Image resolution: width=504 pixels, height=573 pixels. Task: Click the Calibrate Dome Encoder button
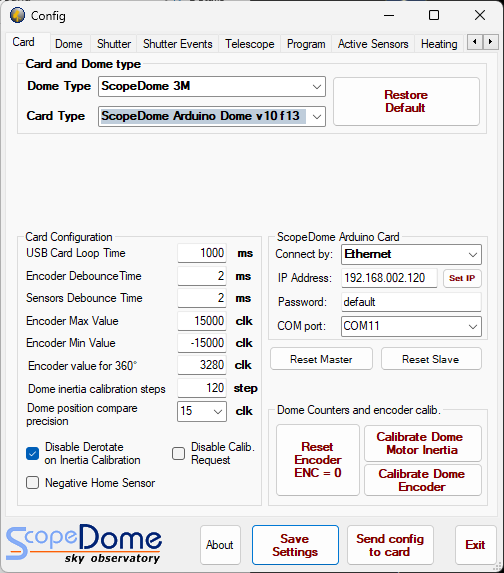tap(423, 480)
